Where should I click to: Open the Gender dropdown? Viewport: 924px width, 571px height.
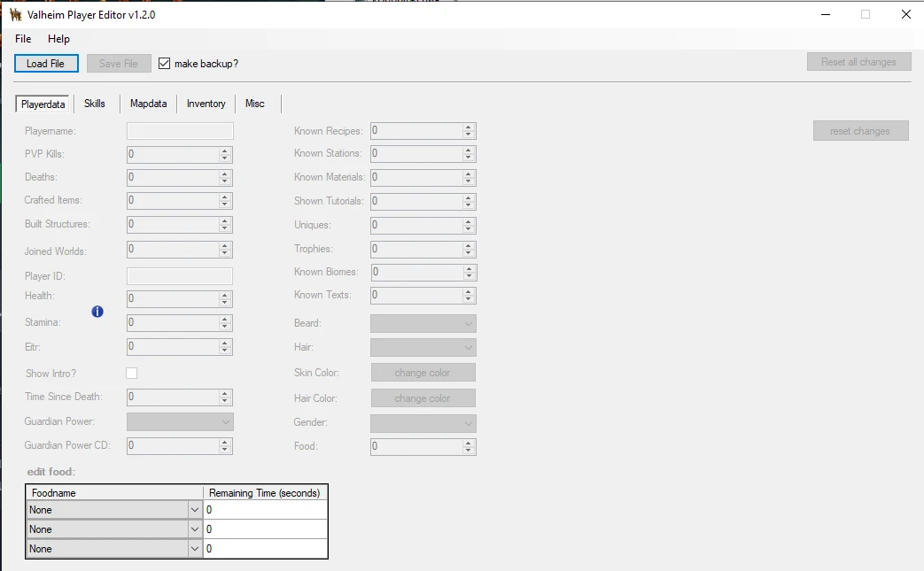point(423,423)
